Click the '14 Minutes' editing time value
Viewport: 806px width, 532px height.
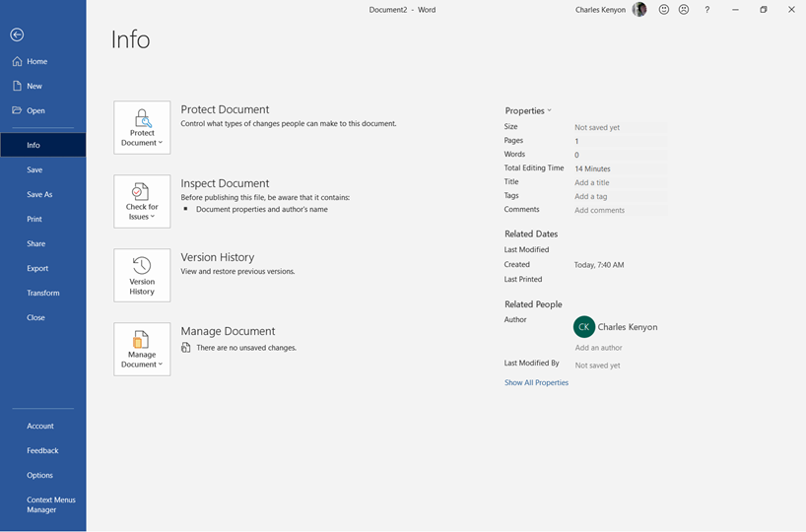point(593,168)
